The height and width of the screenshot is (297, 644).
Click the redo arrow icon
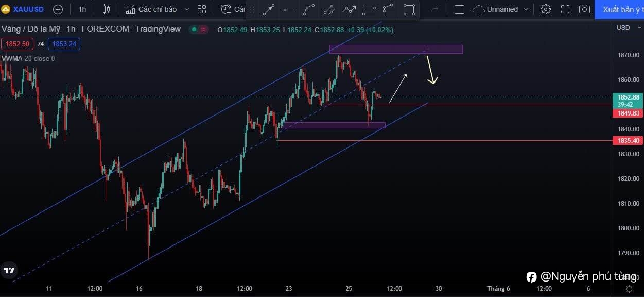coord(434,9)
